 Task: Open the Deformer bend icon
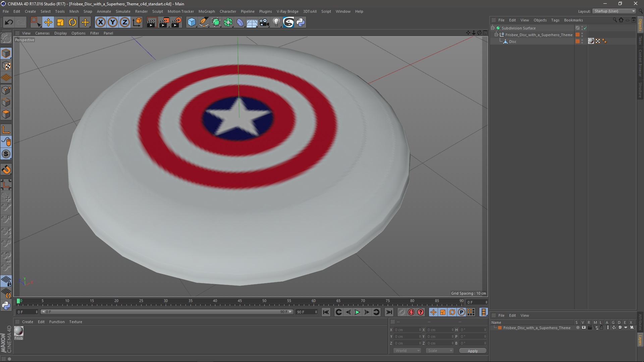pyautogui.click(x=240, y=22)
